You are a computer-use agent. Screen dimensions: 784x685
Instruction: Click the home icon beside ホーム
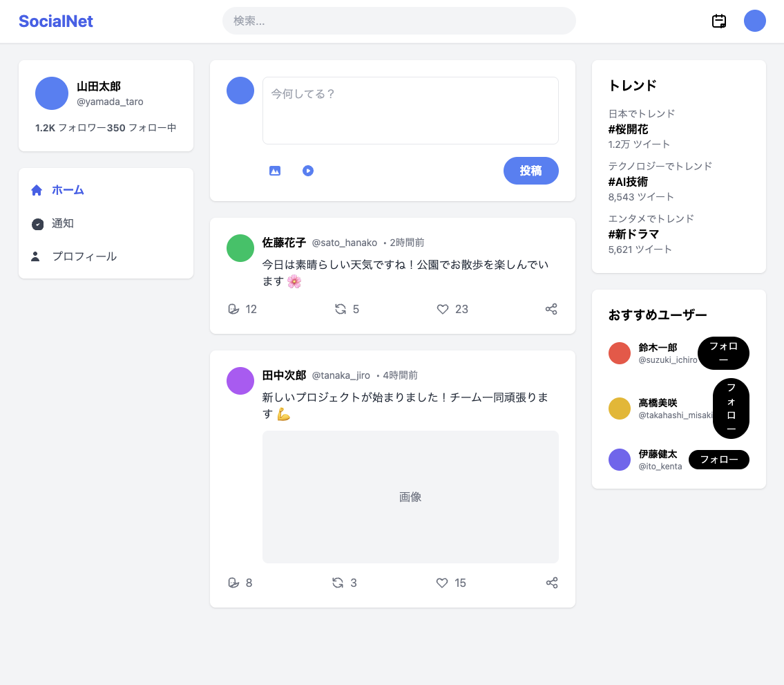(x=37, y=190)
